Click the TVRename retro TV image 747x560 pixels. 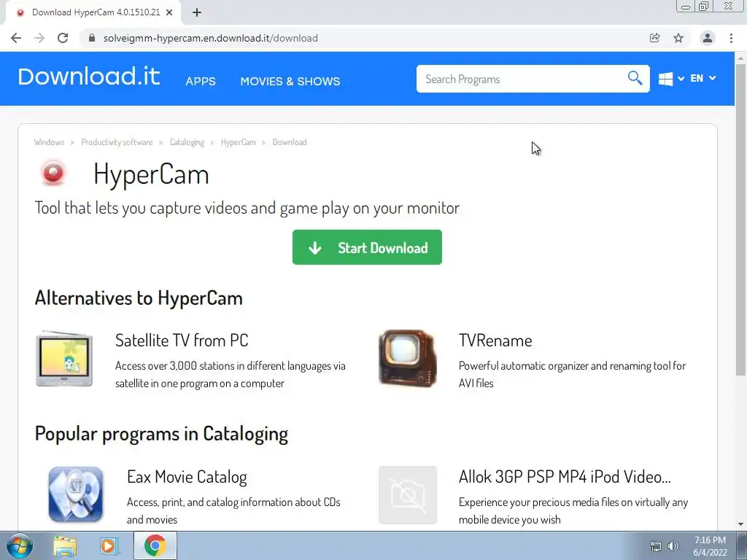click(x=407, y=359)
